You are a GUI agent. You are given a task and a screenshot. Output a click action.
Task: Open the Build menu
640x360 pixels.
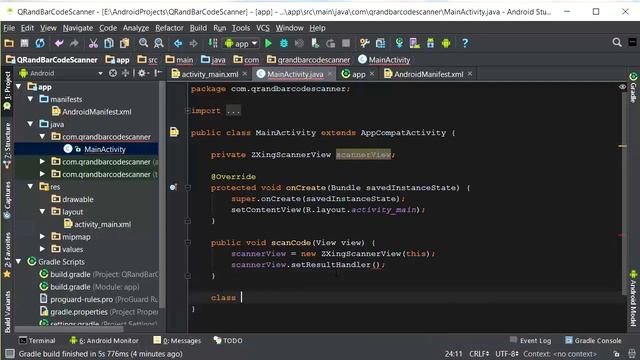(x=198, y=28)
